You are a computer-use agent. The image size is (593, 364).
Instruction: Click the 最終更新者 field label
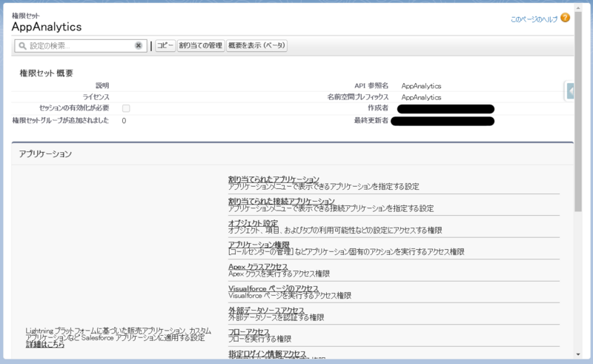(x=371, y=120)
